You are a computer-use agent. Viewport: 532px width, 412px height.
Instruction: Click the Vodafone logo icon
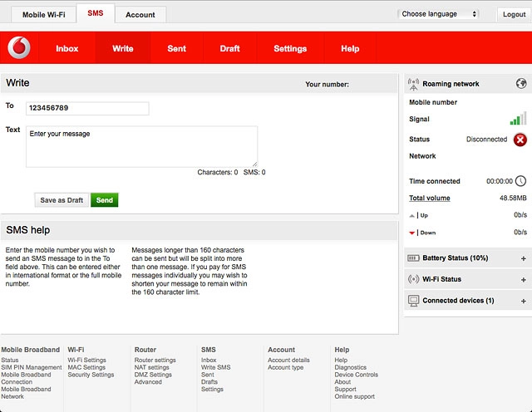(x=19, y=48)
